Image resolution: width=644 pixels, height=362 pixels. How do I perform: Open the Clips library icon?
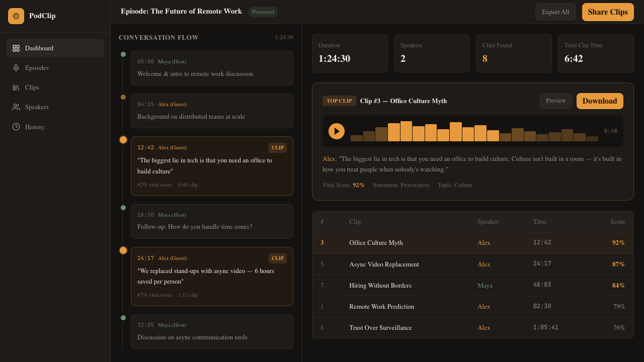pyautogui.click(x=16, y=87)
